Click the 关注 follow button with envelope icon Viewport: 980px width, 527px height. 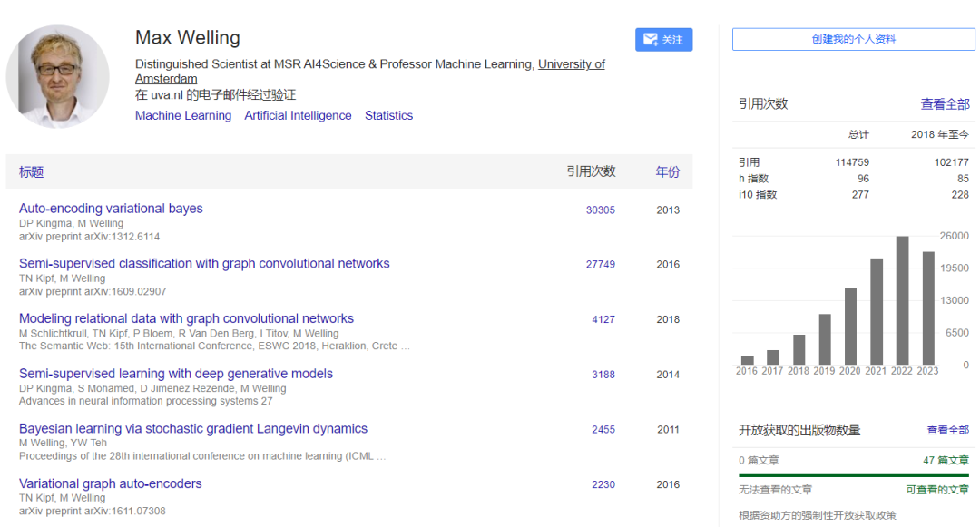click(x=663, y=40)
